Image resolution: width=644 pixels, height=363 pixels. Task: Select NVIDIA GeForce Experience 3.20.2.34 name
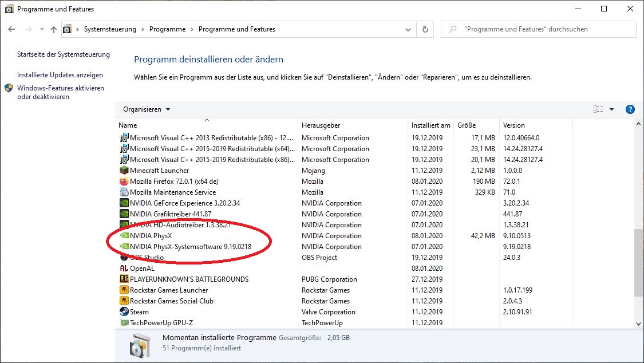[x=185, y=203]
